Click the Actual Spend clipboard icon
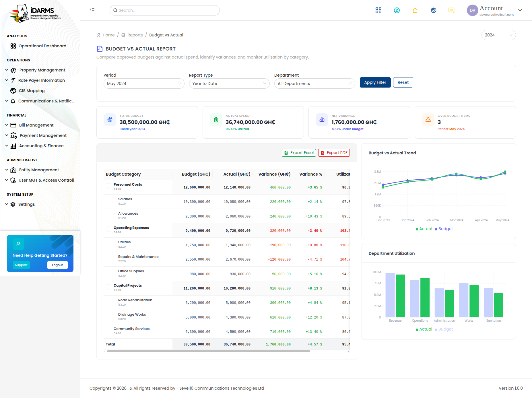This screenshot has width=532, height=398. point(216,120)
